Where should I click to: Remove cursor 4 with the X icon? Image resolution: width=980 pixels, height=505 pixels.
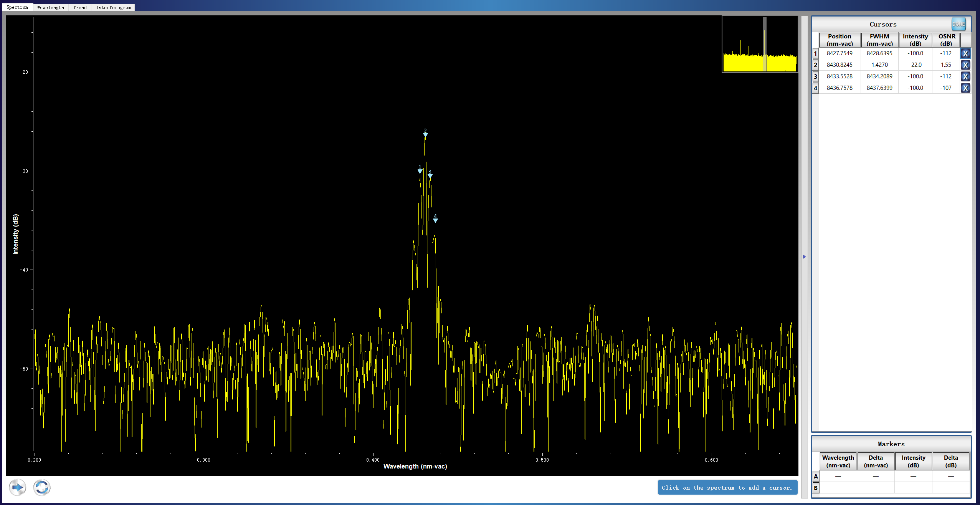tap(965, 88)
